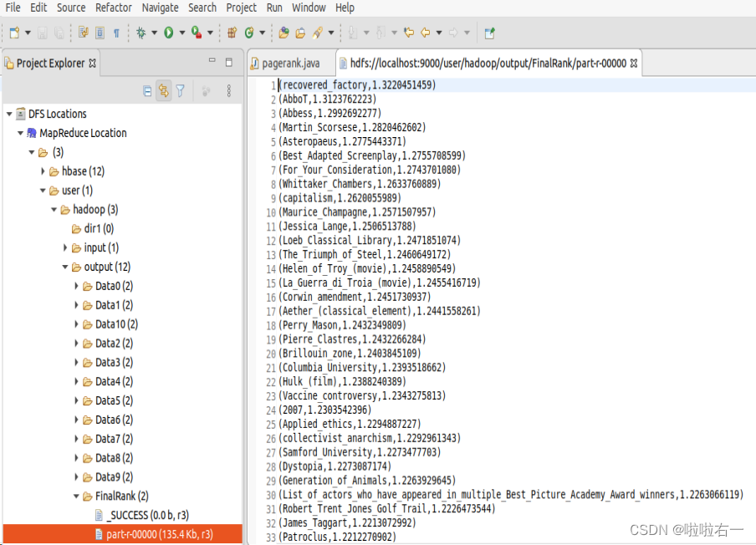
Task: Collapse the hadoop (3) folder
Action: point(54,210)
